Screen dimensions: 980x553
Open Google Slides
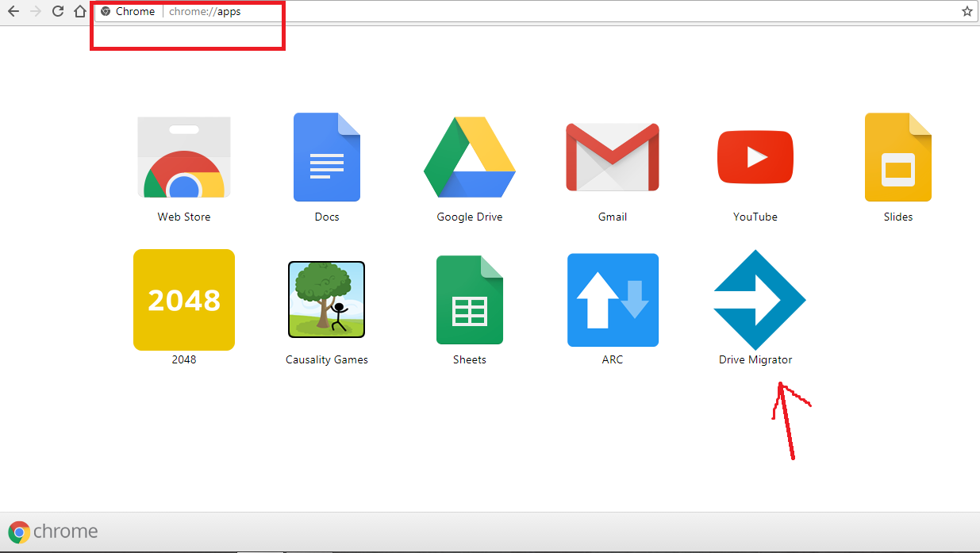pyautogui.click(x=897, y=156)
